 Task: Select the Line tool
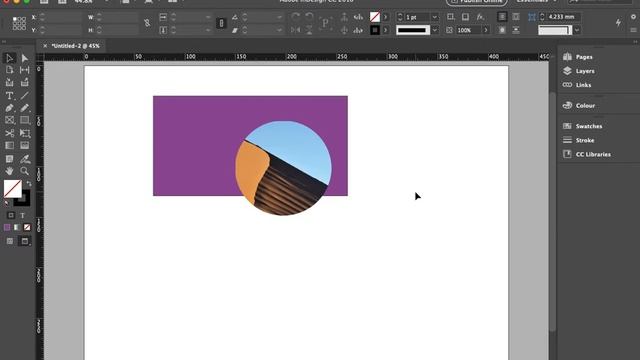click(24, 96)
